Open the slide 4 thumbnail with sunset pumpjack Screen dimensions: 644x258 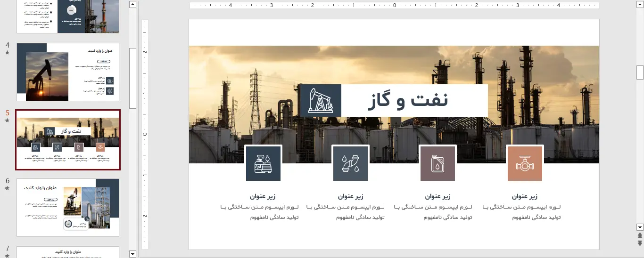[68, 72]
